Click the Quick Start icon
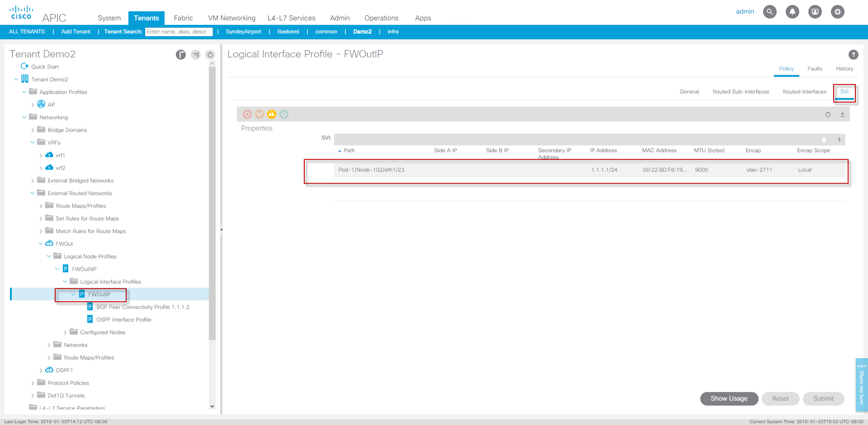868x425 pixels. click(x=24, y=66)
